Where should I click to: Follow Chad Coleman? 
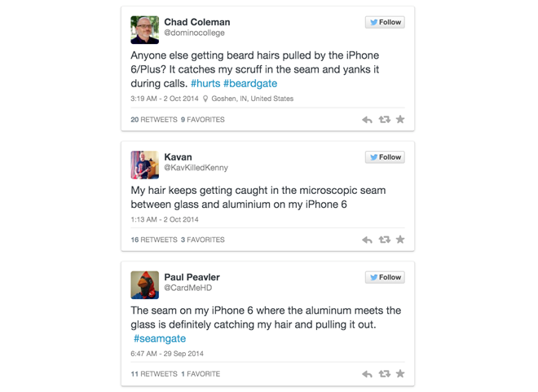click(385, 22)
